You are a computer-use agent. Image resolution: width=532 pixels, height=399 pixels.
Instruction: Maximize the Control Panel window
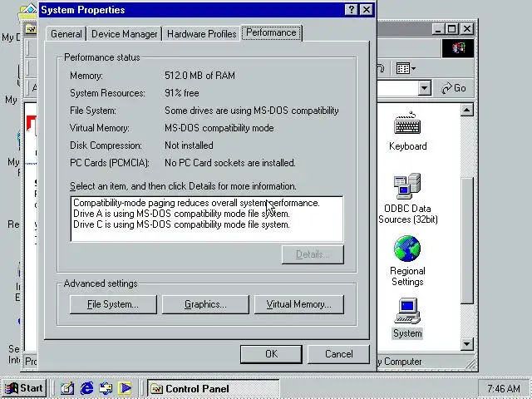click(x=452, y=29)
